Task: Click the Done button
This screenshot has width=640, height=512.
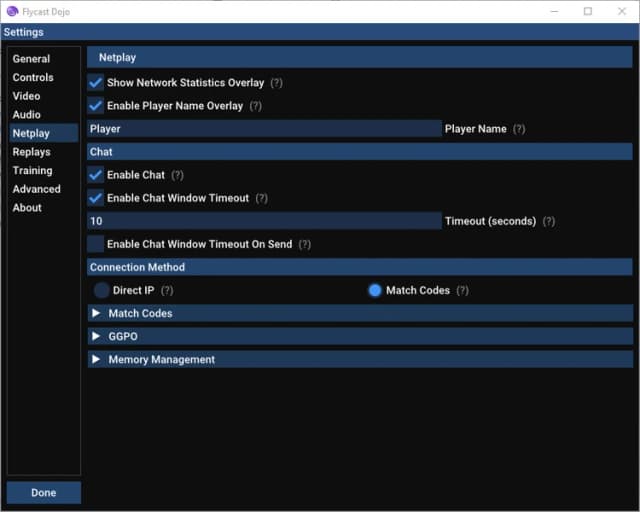Action: click(44, 493)
